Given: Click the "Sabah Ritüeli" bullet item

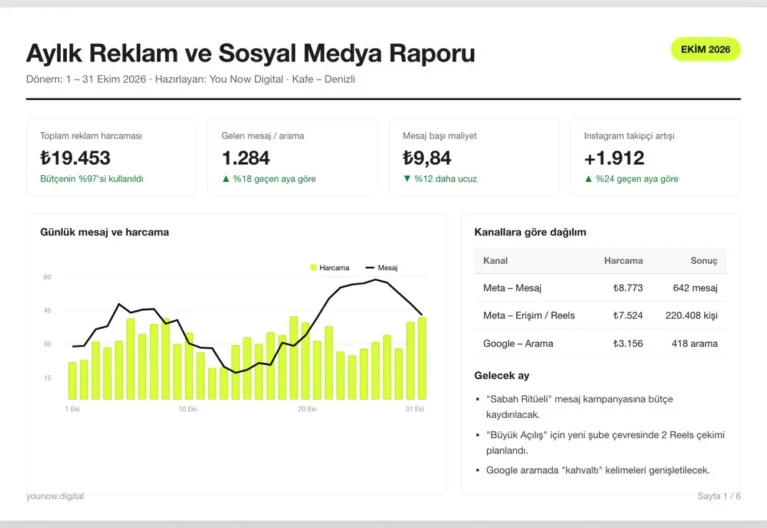Looking at the screenshot, I should [x=579, y=407].
